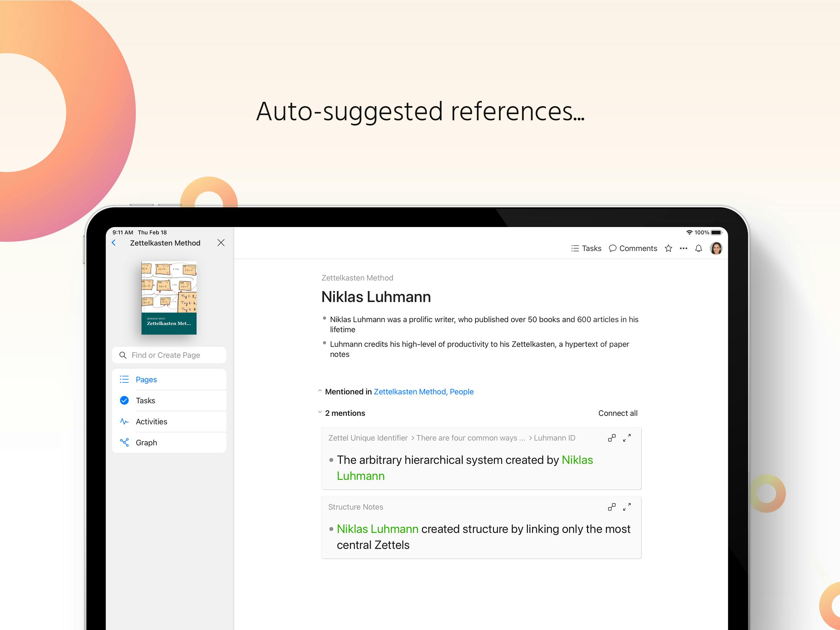Open the People mention link

(462, 392)
